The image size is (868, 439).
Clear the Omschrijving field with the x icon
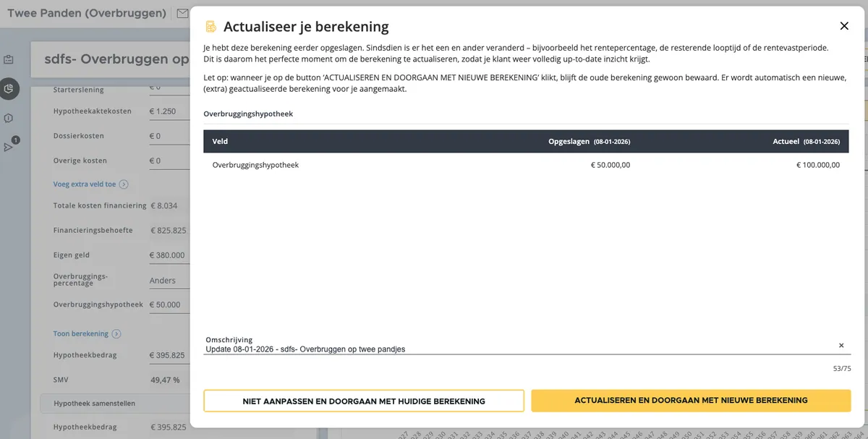[841, 346]
